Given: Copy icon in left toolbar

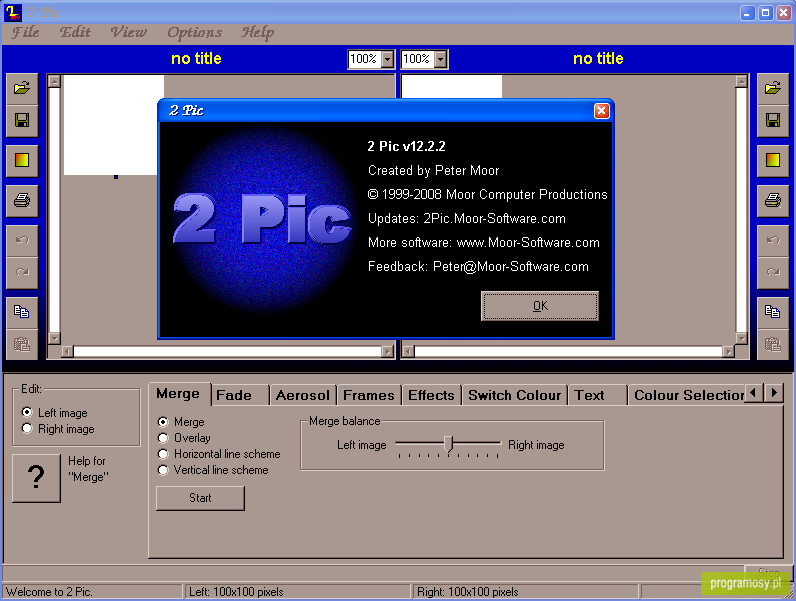Looking at the screenshot, I should pos(22,312).
